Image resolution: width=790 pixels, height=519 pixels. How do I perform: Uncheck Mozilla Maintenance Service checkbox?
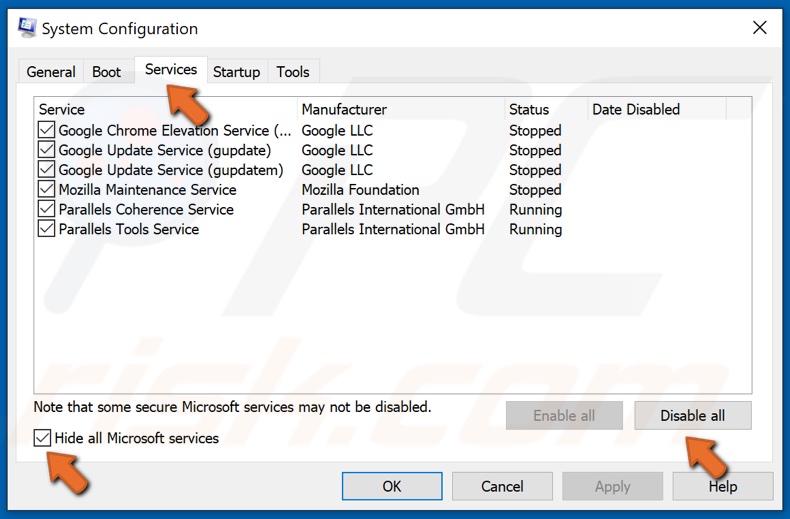point(46,190)
